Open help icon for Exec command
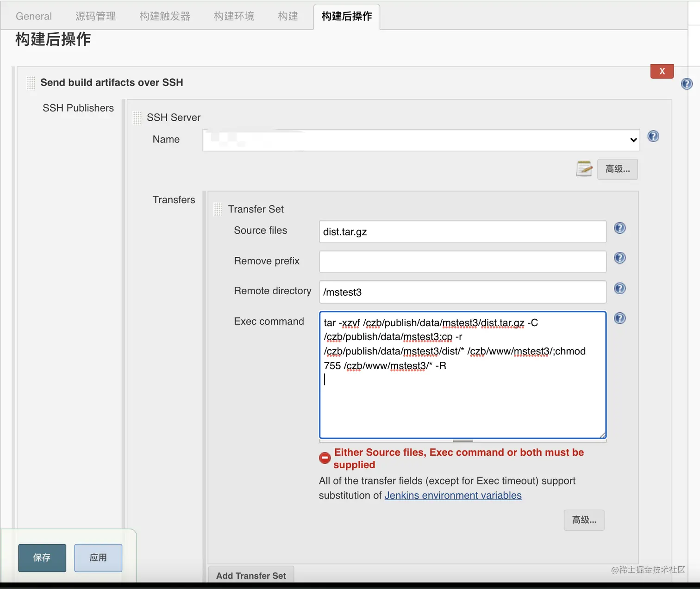This screenshot has height=589, width=700. 619,318
